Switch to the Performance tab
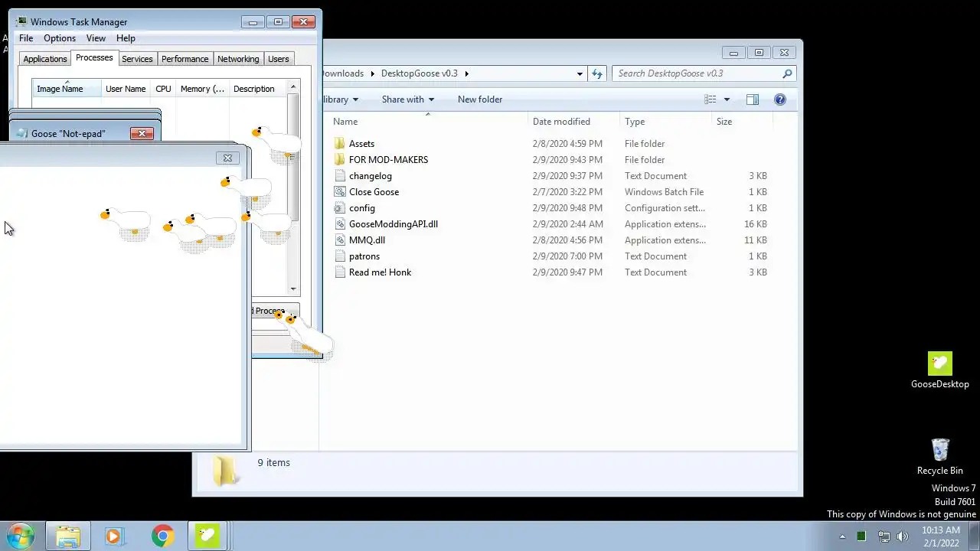The width and height of the screenshot is (980, 551). point(185,59)
